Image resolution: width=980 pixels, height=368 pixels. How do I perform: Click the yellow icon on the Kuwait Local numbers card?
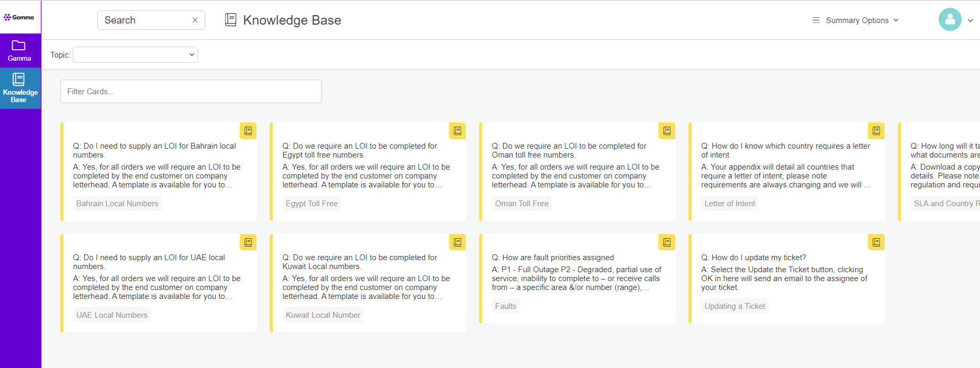click(x=458, y=242)
